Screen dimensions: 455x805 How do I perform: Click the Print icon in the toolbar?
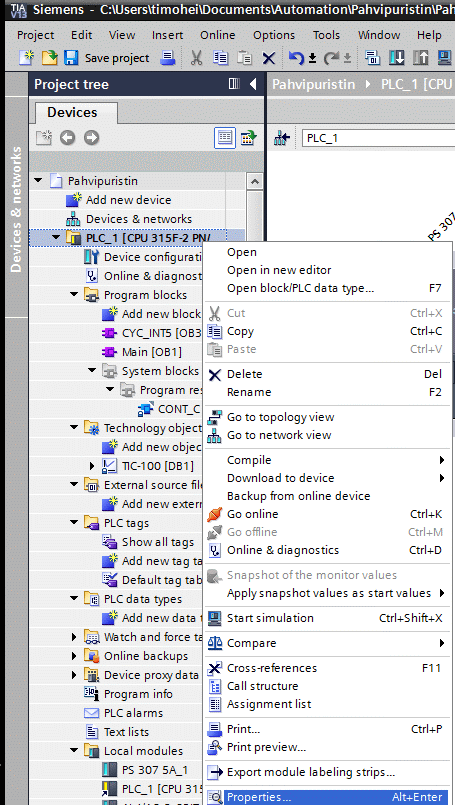click(x=167, y=57)
